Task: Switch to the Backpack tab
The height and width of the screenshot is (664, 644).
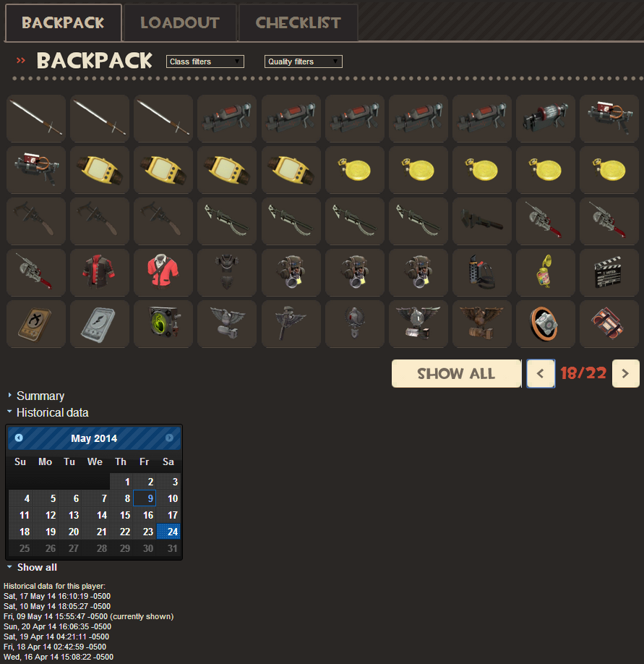Action: 63,23
